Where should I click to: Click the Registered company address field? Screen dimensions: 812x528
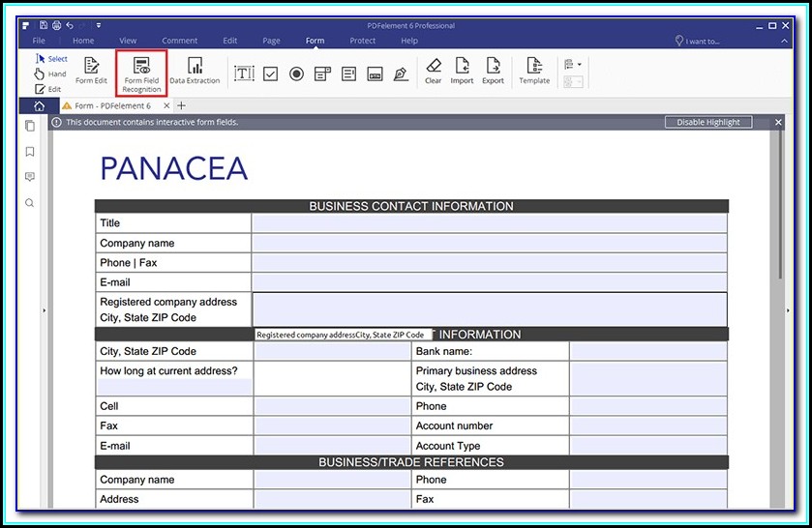click(490, 309)
